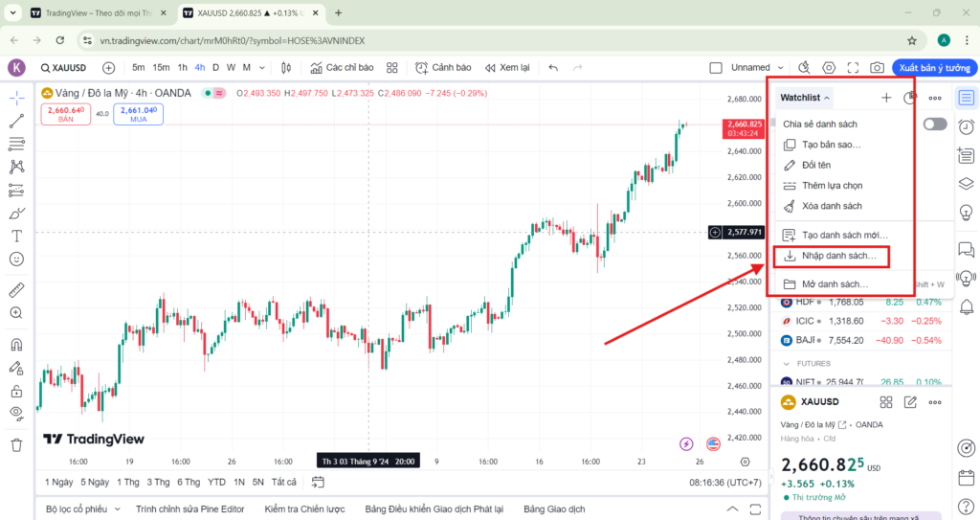Screen dimensions: 980x520
Task: Open Các chỉ báo indicators menu
Action: click(x=342, y=68)
